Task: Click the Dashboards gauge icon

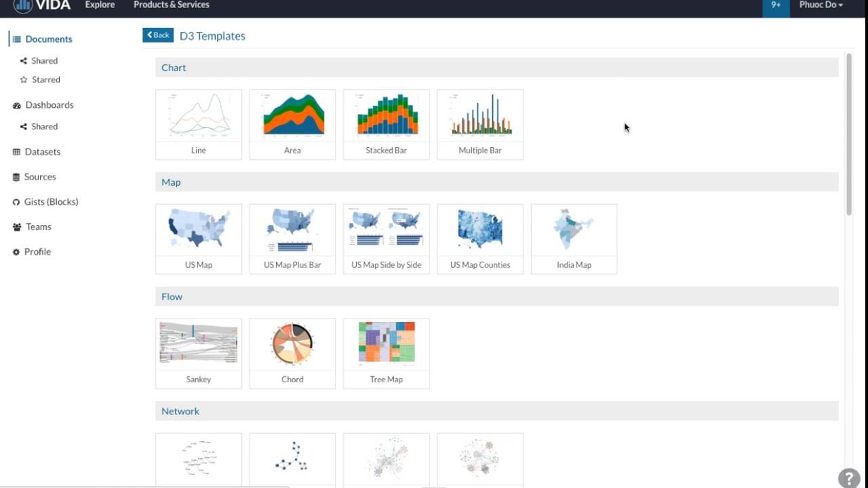Action: [17, 106]
